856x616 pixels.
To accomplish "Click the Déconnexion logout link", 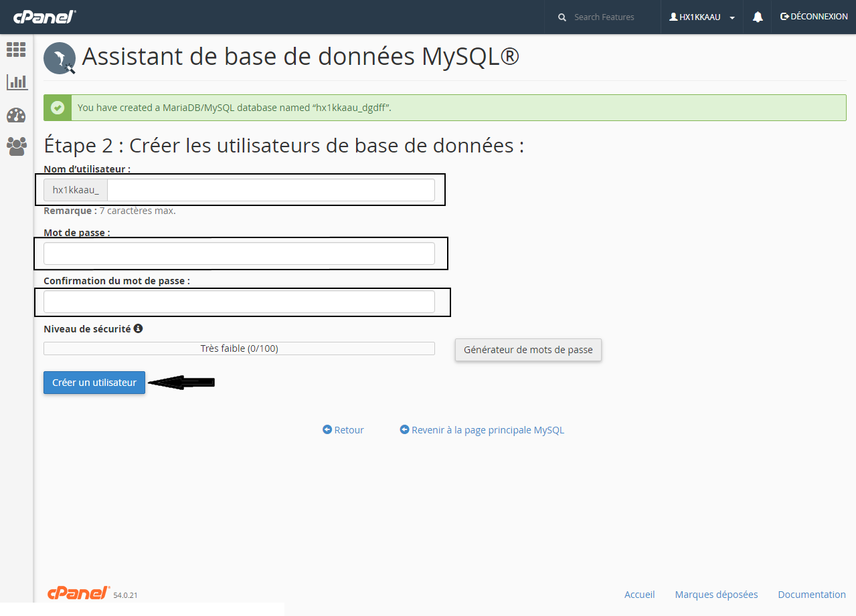I will pyautogui.click(x=814, y=17).
